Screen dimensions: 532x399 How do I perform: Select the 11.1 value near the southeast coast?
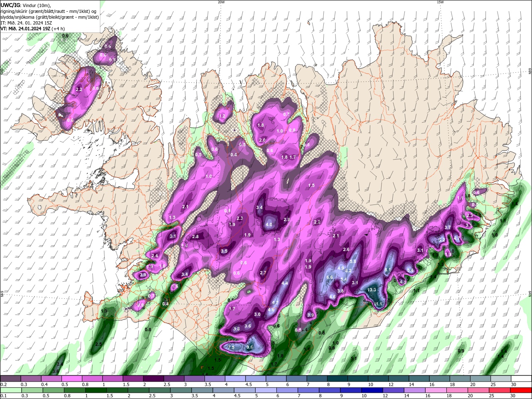tap(378, 304)
